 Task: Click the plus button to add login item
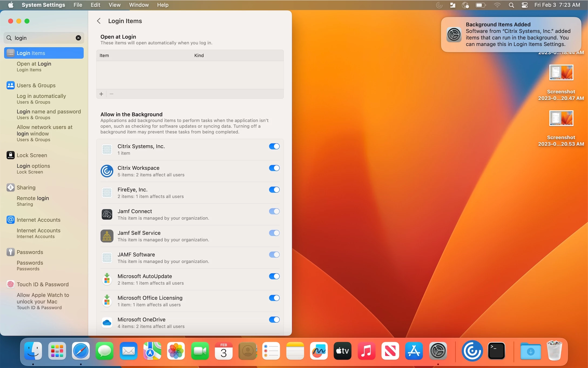pyautogui.click(x=101, y=94)
